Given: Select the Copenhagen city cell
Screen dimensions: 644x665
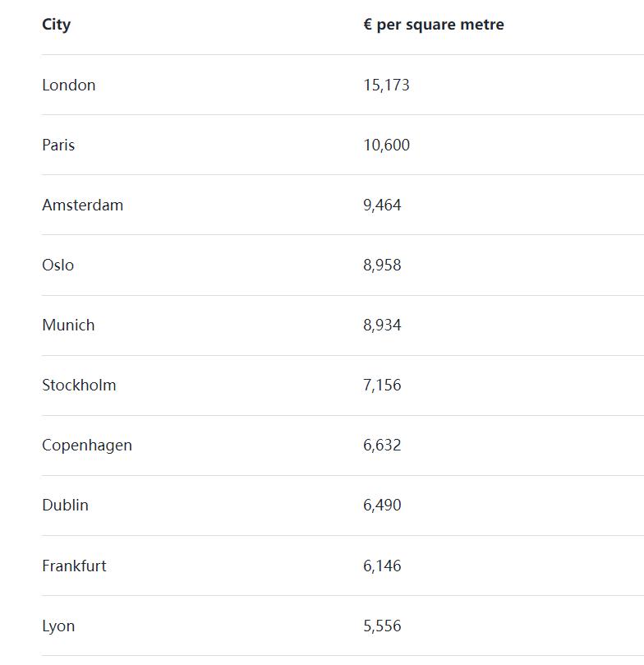Looking at the screenshot, I should 87,446.
